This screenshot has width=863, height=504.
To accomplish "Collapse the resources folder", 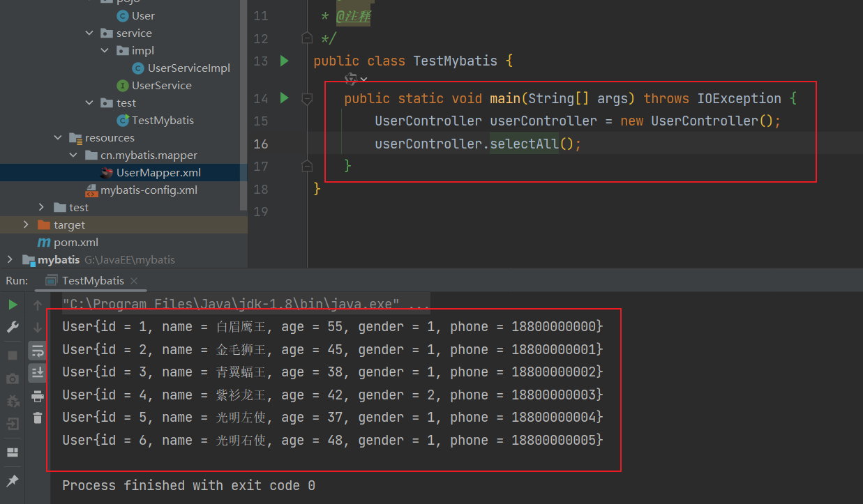I will [x=58, y=137].
